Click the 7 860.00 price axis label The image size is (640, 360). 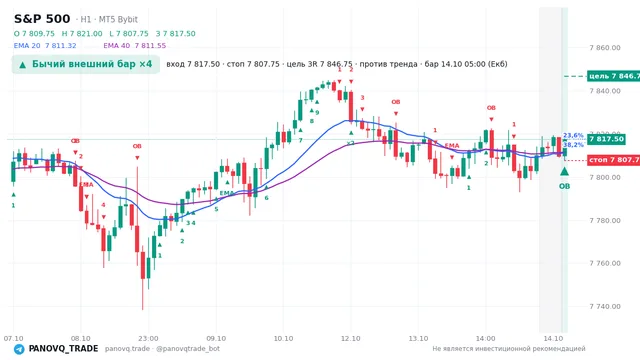click(605, 48)
